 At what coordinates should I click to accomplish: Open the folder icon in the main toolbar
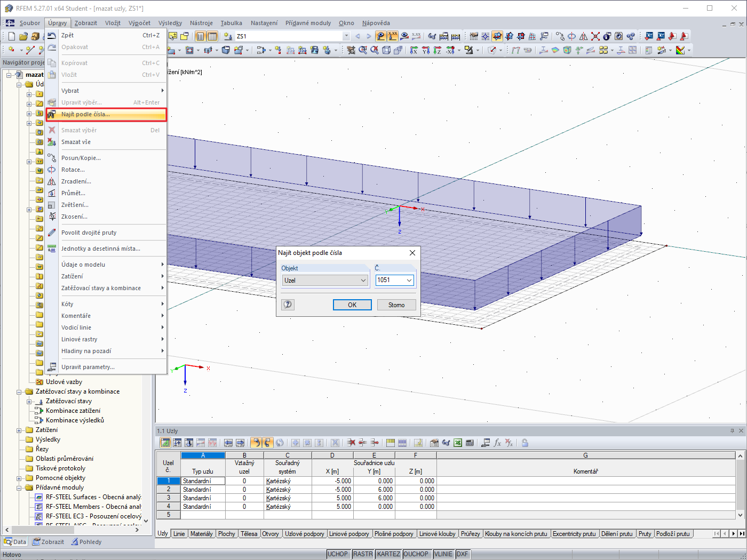pos(23,36)
